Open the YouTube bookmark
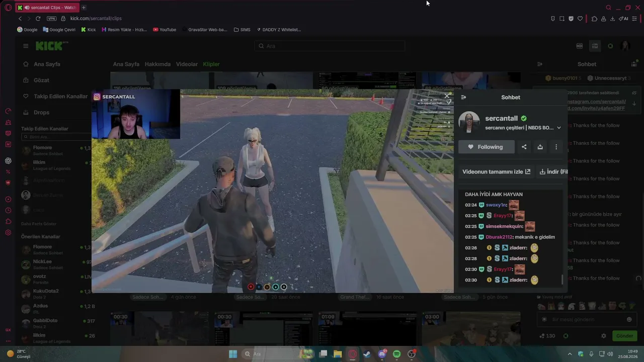Image resolution: width=644 pixels, height=362 pixels. 165,30
